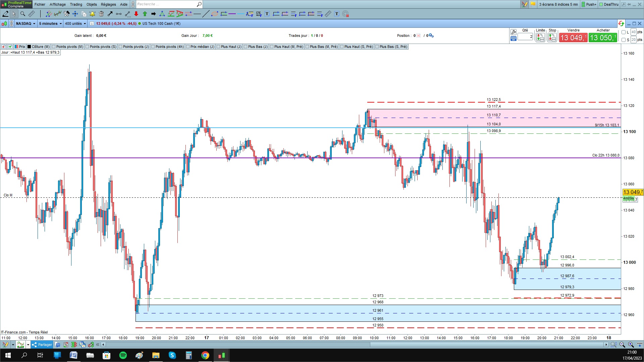The image size is (644, 362).
Task: Check the Plus Haut (J) box
Action: pyautogui.click(x=219, y=47)
